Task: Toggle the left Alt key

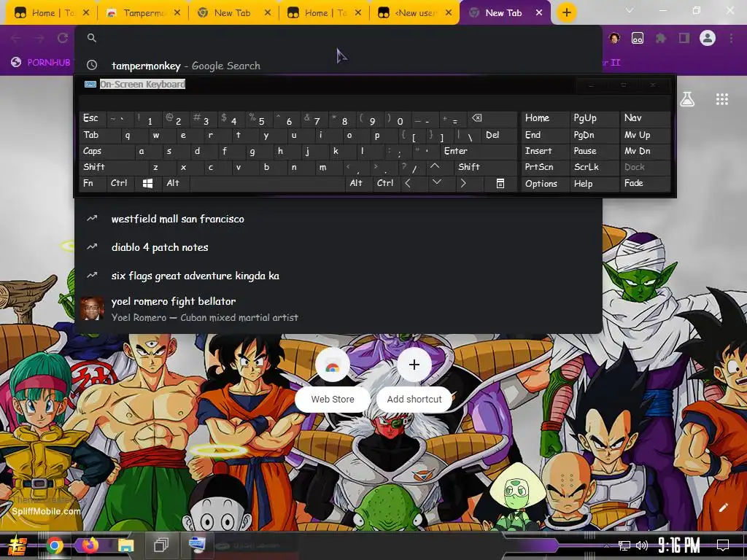Action: tap(175, 183)
